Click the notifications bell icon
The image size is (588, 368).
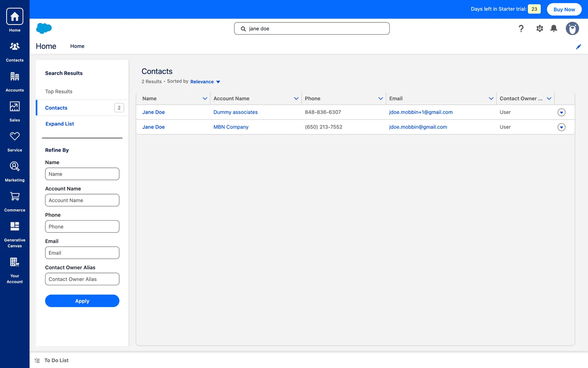pos(553,29)
